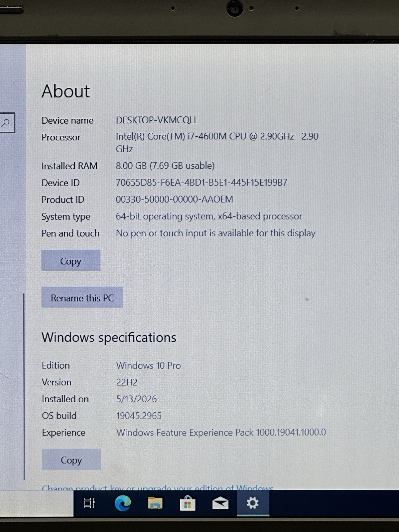Copy the device specifications

[x=71, y=260]
